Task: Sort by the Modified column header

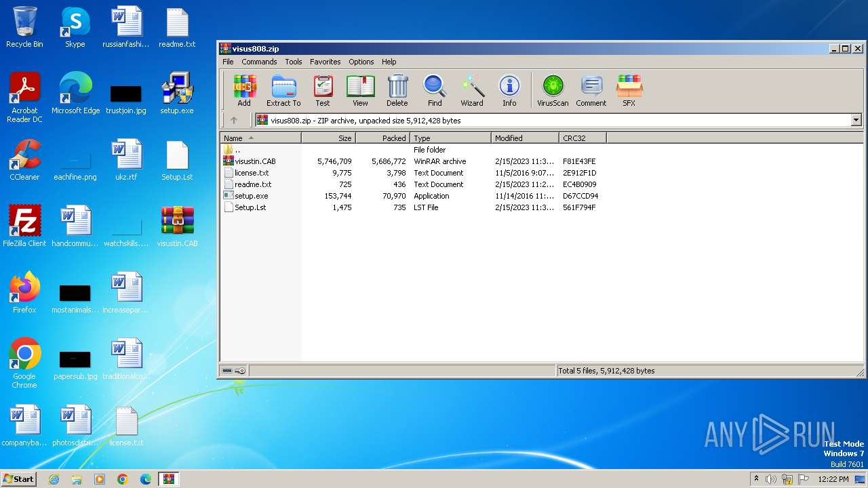Action: click(x=525, y=138)
